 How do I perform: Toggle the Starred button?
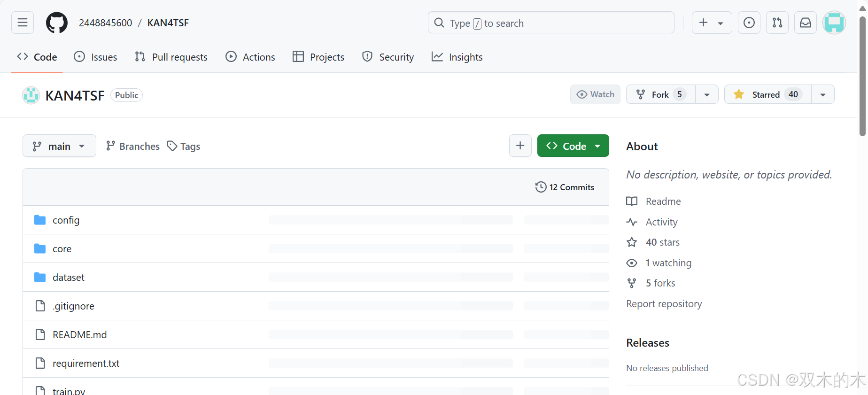coord(767,94)
